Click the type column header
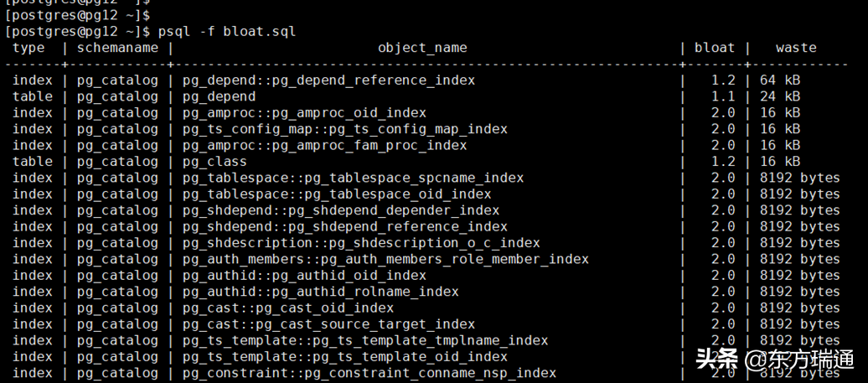 coord(28,48)
